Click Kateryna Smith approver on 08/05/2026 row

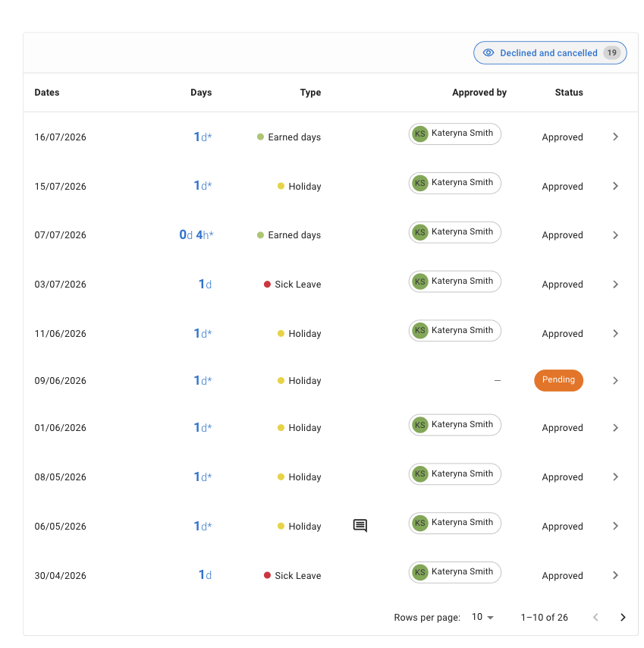pos(455,474)
